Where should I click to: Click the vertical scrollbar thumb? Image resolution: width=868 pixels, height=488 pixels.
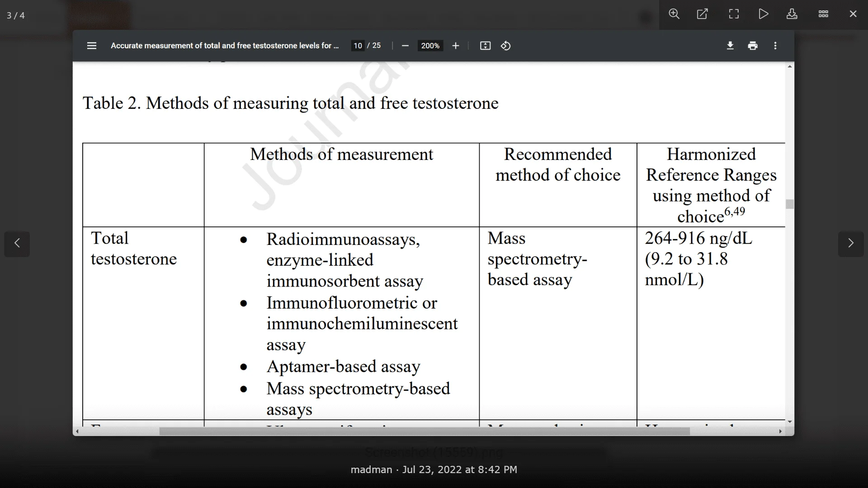(790, 204)
